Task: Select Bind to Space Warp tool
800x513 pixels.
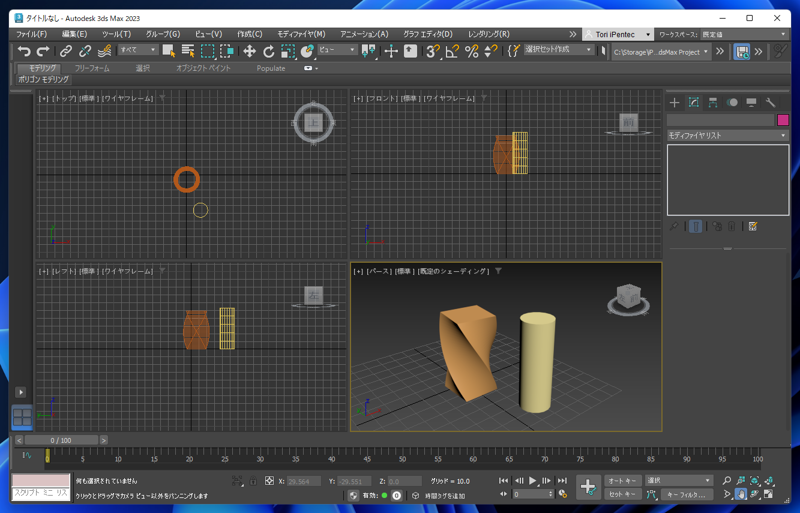Action: tap(105, 51)
